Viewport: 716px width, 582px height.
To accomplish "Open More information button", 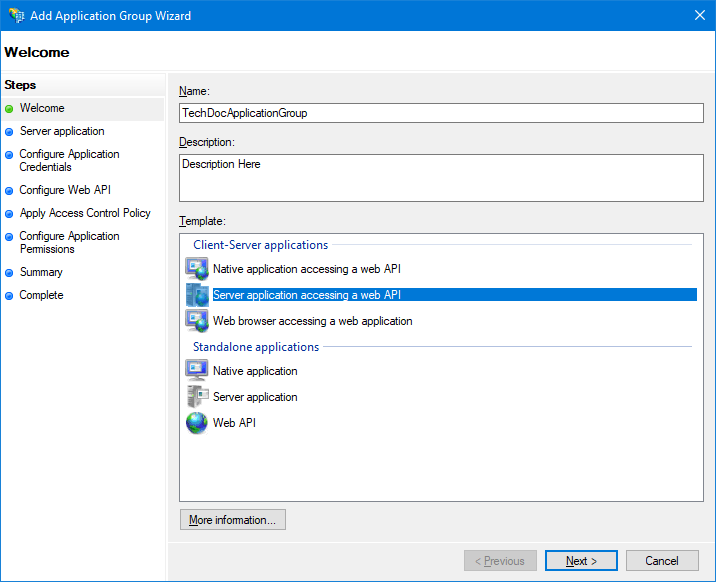I will click(x=233, y=519).
